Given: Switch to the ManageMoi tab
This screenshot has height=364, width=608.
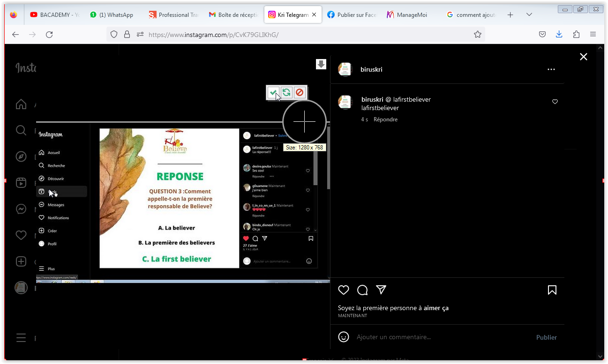Looking at the screenshot, I should click(x=411, y=15).
